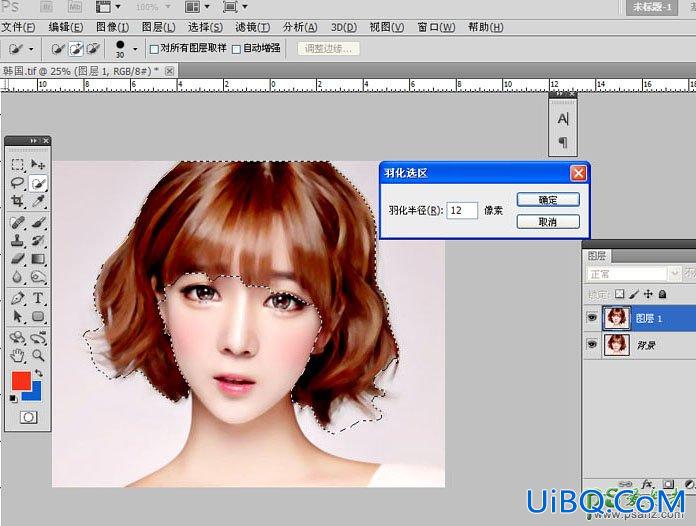
Task: Select the Gradient tool
Action: tap(38, 258)
